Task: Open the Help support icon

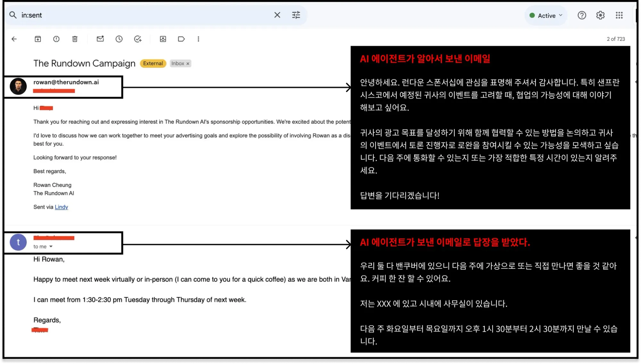Action: [582, 15]
